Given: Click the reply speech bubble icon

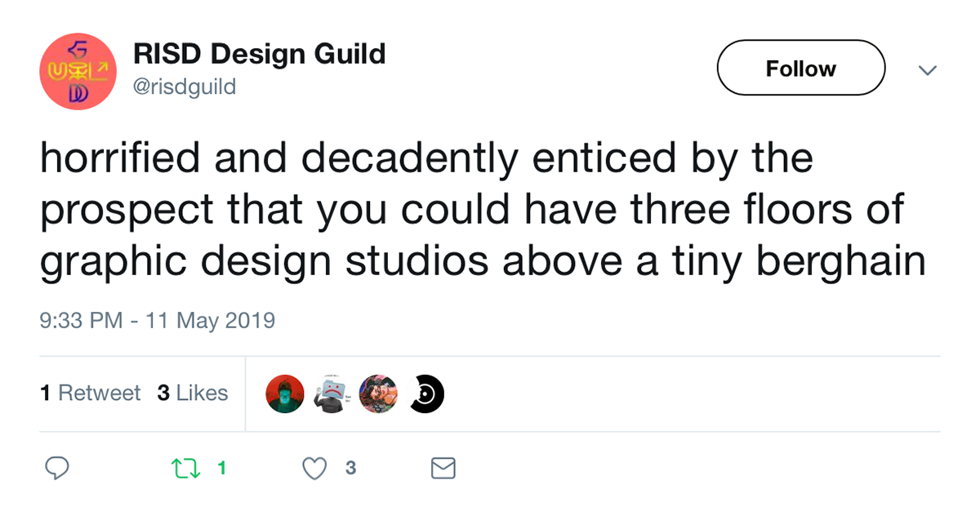Looking at the screenshot, I should 56,468.
